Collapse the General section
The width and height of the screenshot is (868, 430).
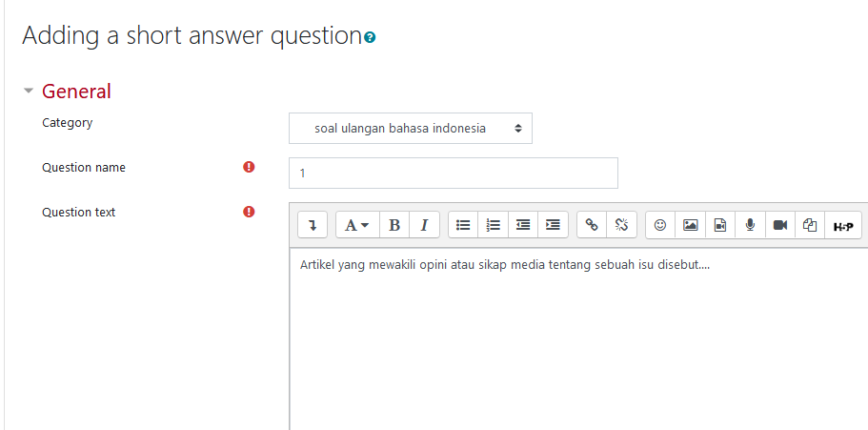click(x=29, y=91)
